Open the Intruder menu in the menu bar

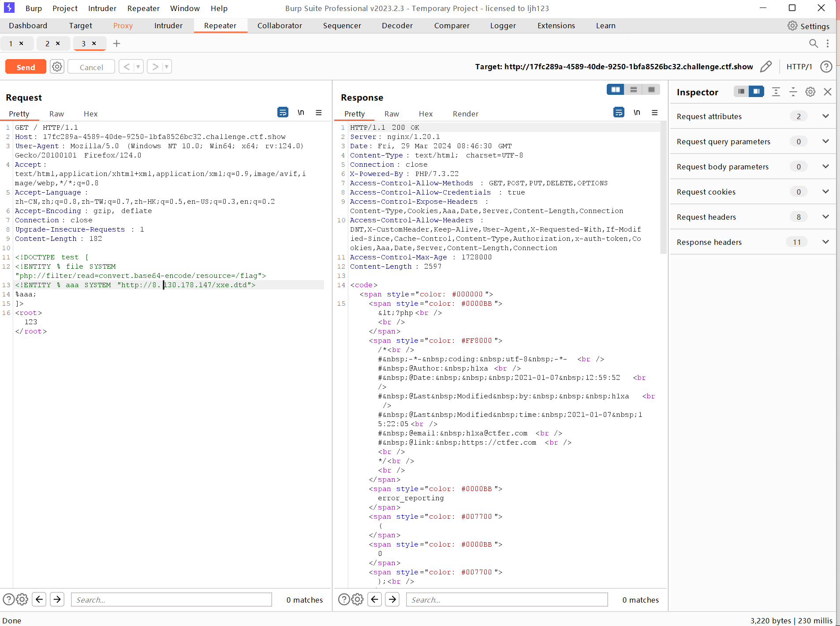[102, 8]
